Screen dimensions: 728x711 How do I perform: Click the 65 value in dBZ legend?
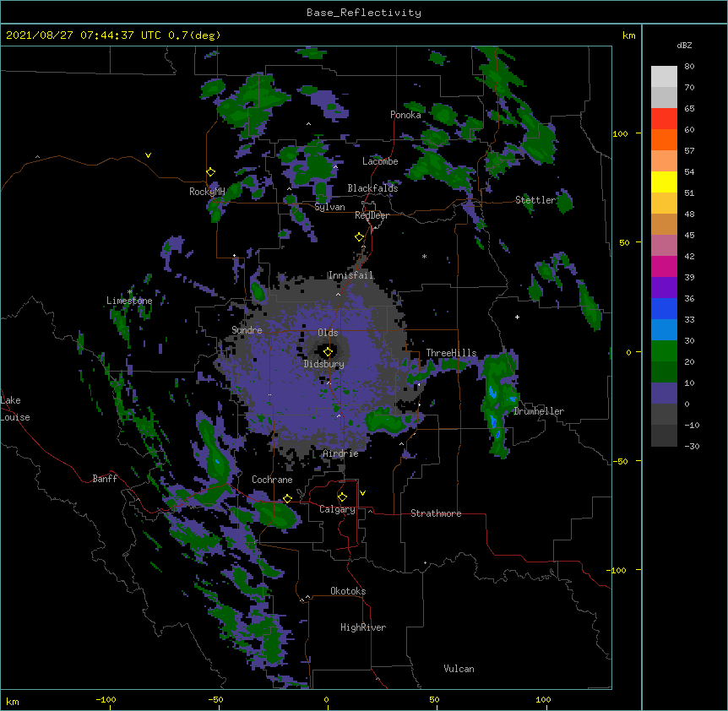click(689, 109)
